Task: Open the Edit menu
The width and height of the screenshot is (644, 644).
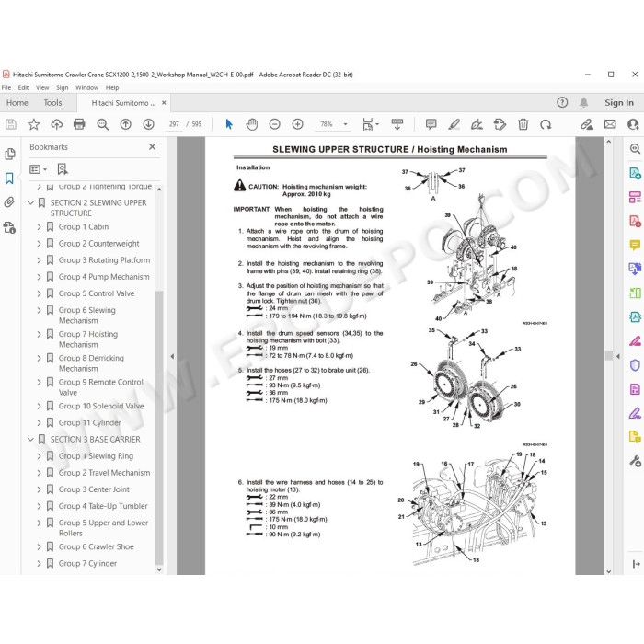Action: 23,87
